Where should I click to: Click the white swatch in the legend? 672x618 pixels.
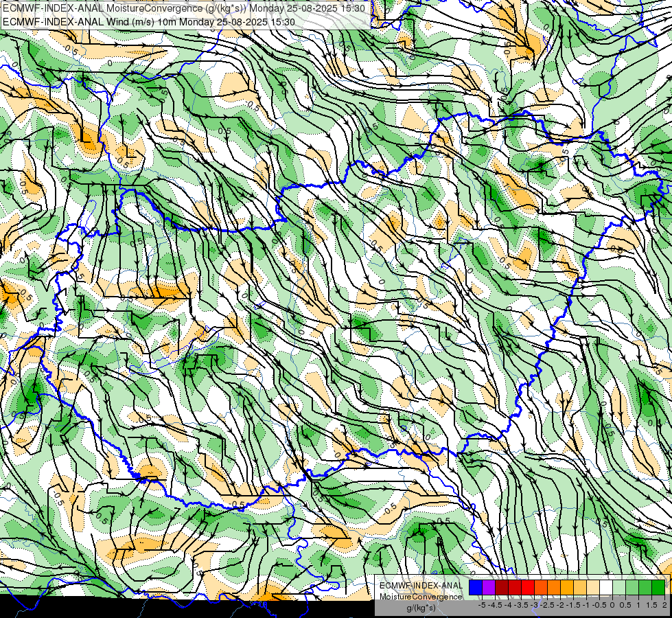click(x=606, y=587)
